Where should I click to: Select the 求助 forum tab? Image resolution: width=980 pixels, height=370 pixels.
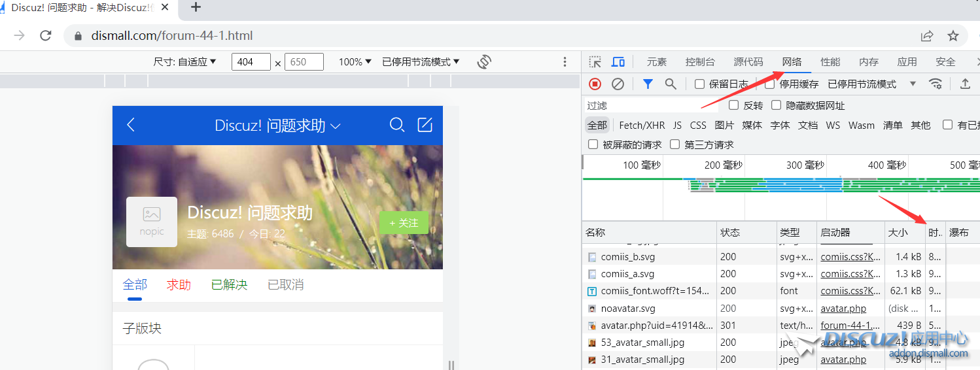pos(179,284)
